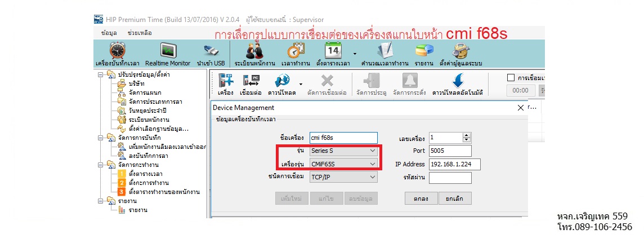
Task: Select วันหยุดประจำปี tree item
Action: [147, 111]
